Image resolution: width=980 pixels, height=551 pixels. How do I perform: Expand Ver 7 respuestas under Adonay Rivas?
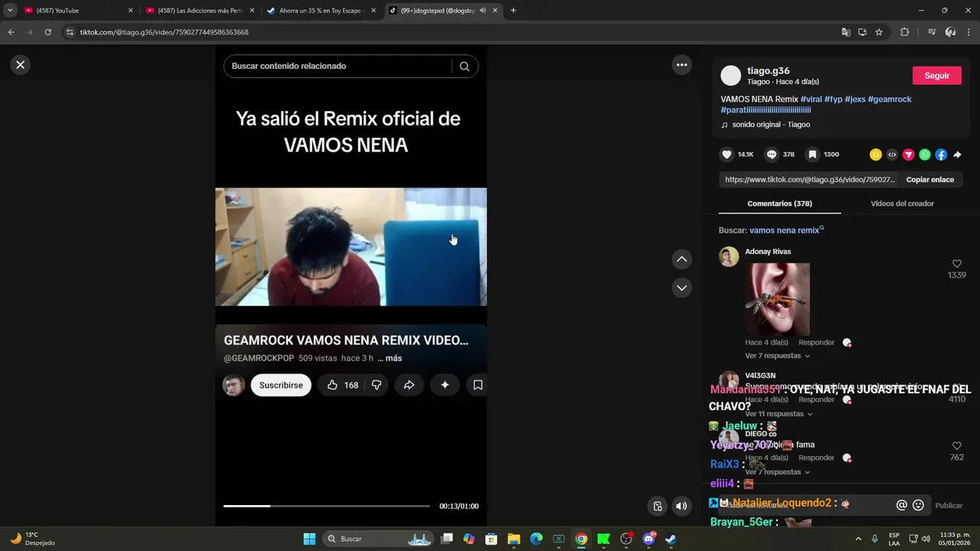(x=777, y=356)
